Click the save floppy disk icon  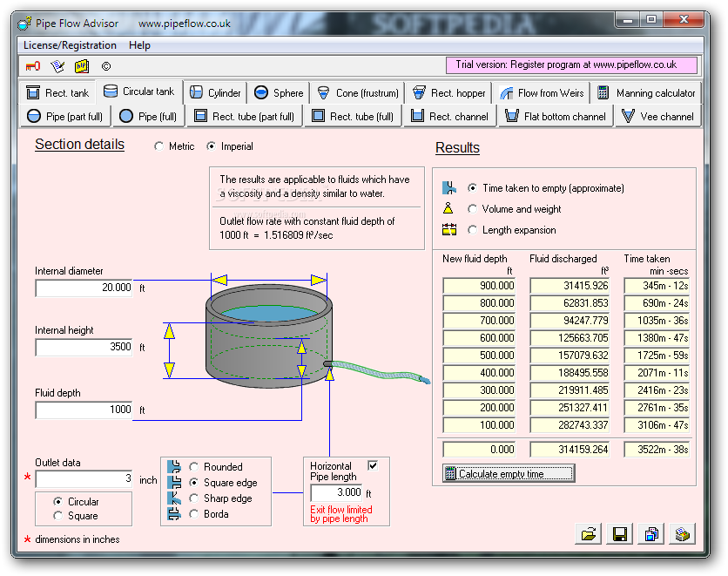click(x=620, y=534)
